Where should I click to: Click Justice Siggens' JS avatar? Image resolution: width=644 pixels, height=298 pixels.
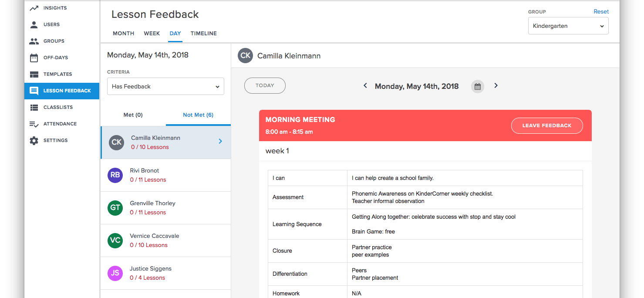click(x=115, y=273)
